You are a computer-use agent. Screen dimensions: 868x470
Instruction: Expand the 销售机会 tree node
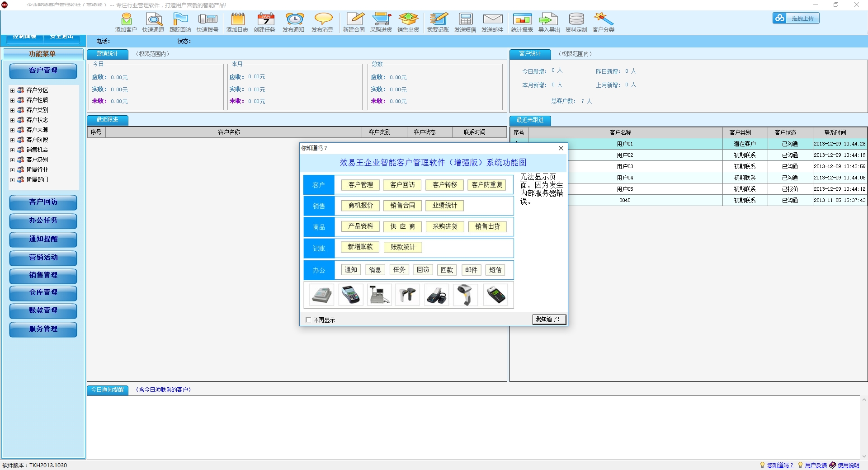click(x=13, y=150)
